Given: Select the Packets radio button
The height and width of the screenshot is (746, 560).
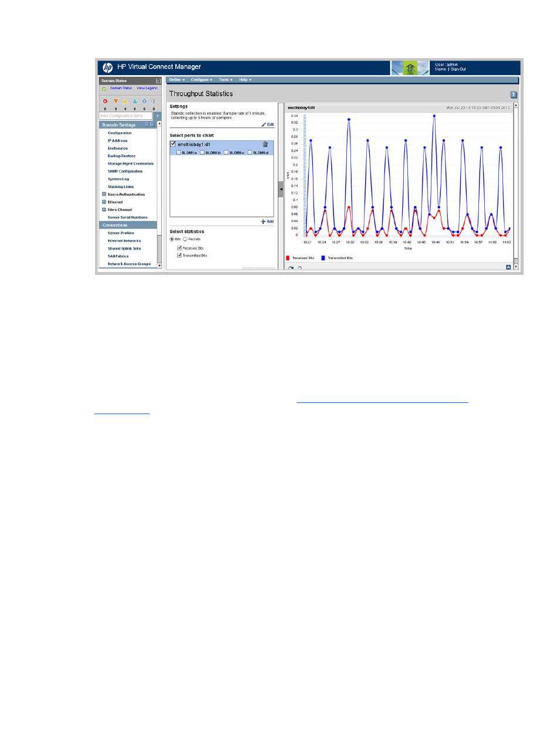Looking at the screenshot, I should click(185, 239).
